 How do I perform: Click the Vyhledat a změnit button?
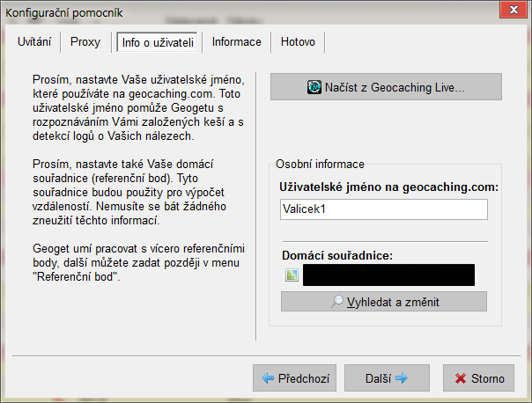tap(384, 301)
